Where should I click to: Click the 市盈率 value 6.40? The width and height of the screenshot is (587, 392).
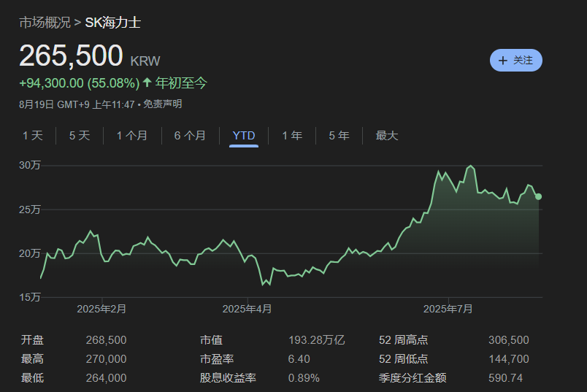pyautogui.click(x=299, y=359)
